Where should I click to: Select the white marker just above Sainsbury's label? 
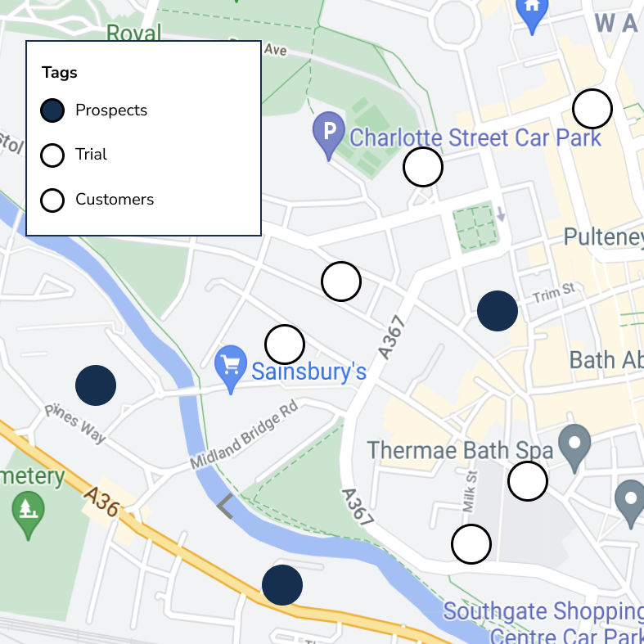285,345
